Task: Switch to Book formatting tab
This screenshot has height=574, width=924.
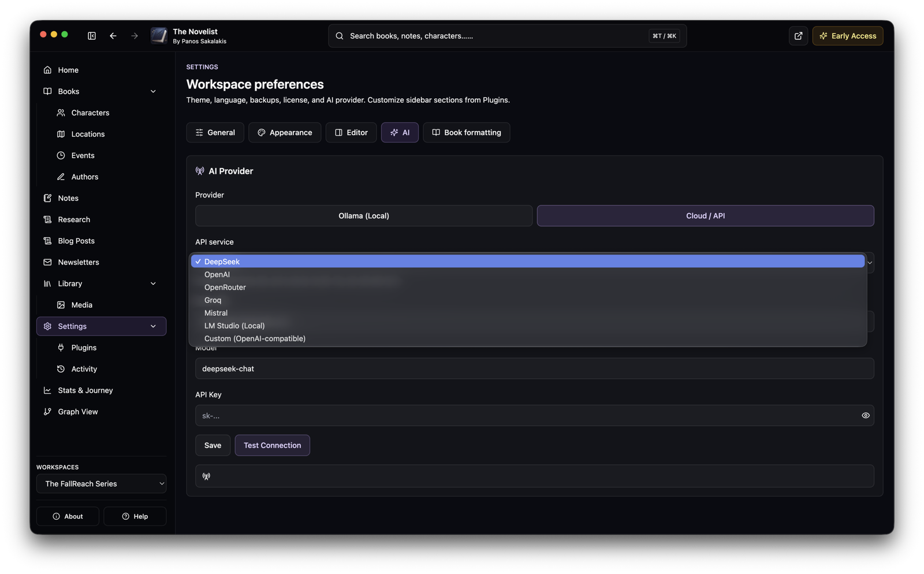Action: (x=467, y=133)
